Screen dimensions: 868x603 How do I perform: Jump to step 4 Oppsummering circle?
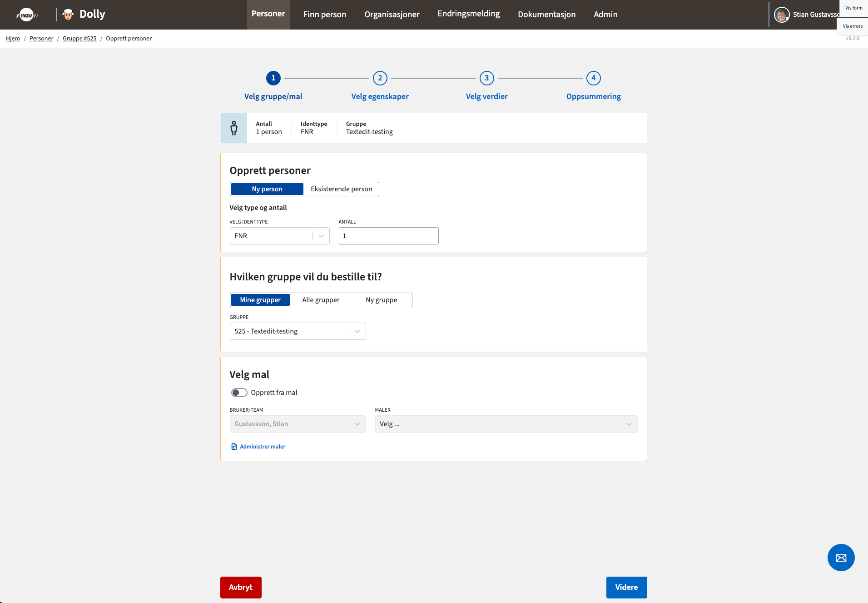point(593,78)
